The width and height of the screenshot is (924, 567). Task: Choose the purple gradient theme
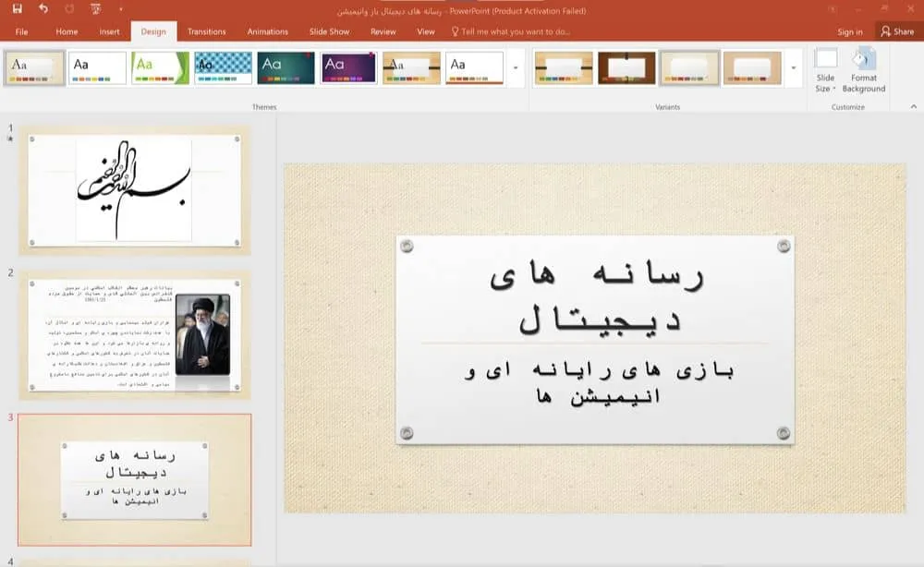click(348, 67)
